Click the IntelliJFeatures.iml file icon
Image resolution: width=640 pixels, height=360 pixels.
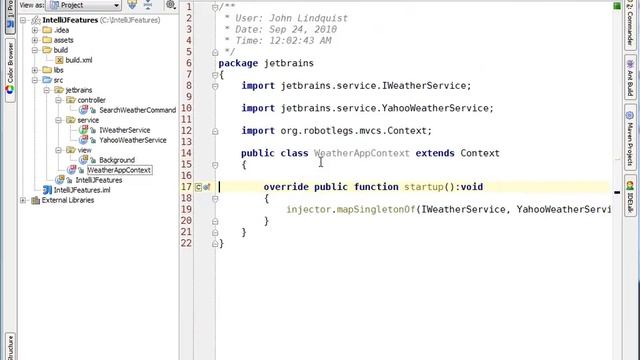[47, 190]
